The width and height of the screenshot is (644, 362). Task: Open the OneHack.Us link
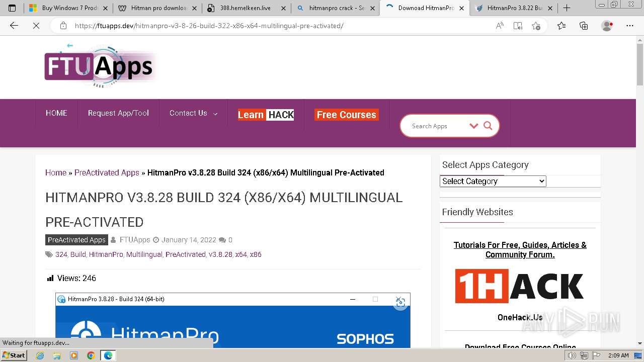520,317
